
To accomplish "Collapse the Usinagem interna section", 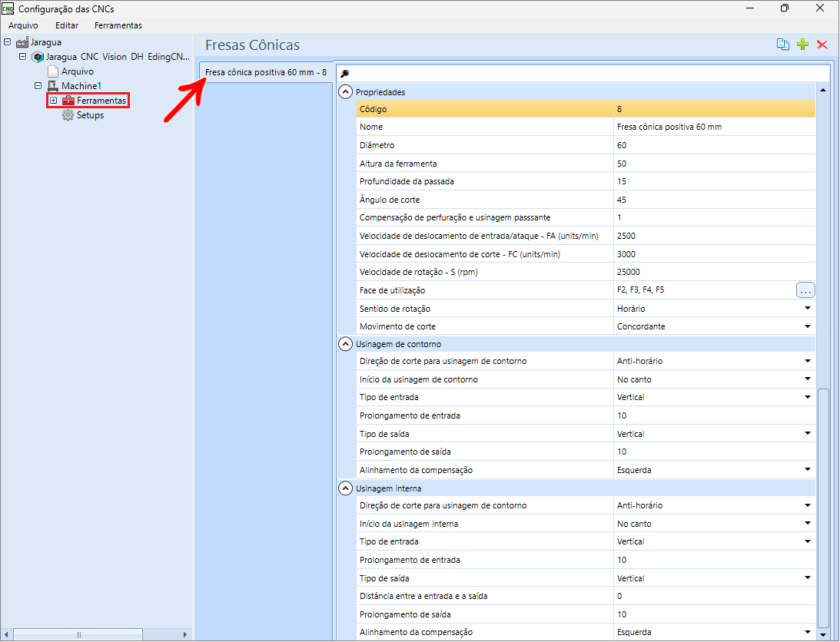I will (346, 488).
